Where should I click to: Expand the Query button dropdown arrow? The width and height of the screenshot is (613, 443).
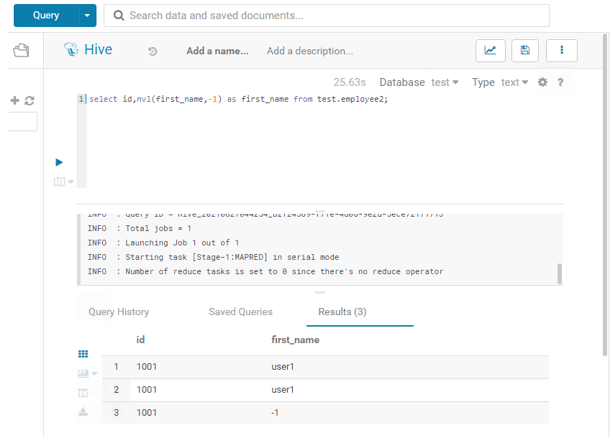(x=89, y=16)
